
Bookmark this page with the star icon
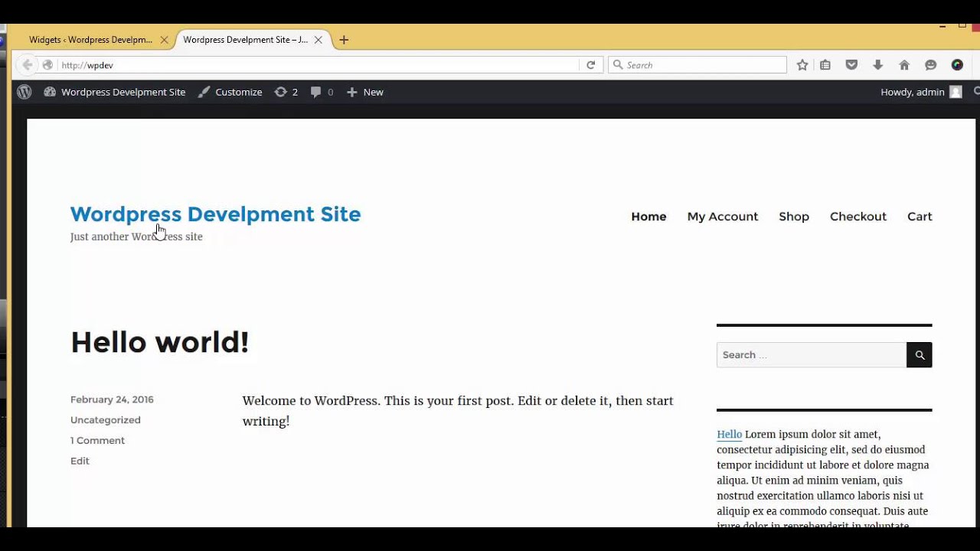click(802, 65)
